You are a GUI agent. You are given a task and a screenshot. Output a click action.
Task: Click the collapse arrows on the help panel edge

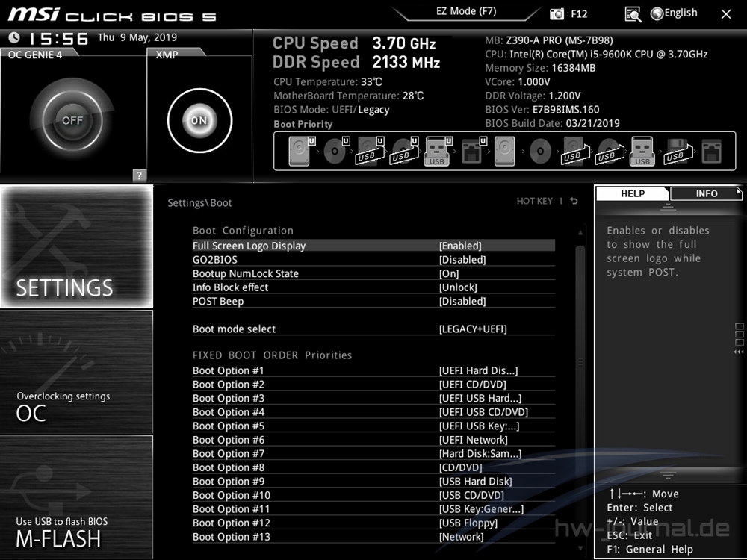(739, 352)
